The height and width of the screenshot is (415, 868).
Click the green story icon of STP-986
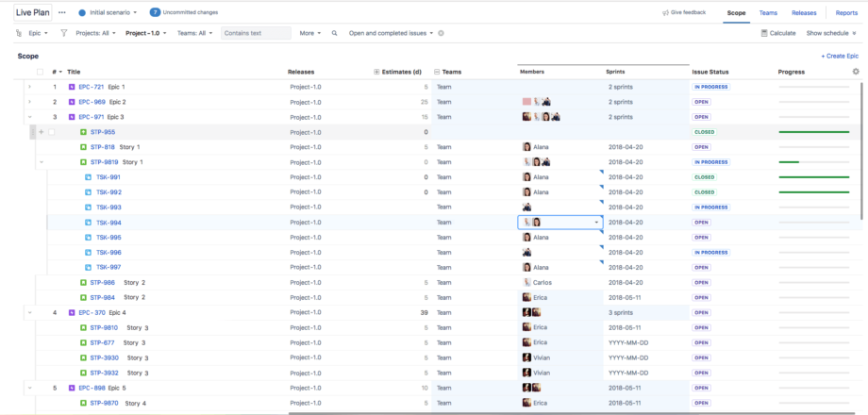(x=83, y=282)
